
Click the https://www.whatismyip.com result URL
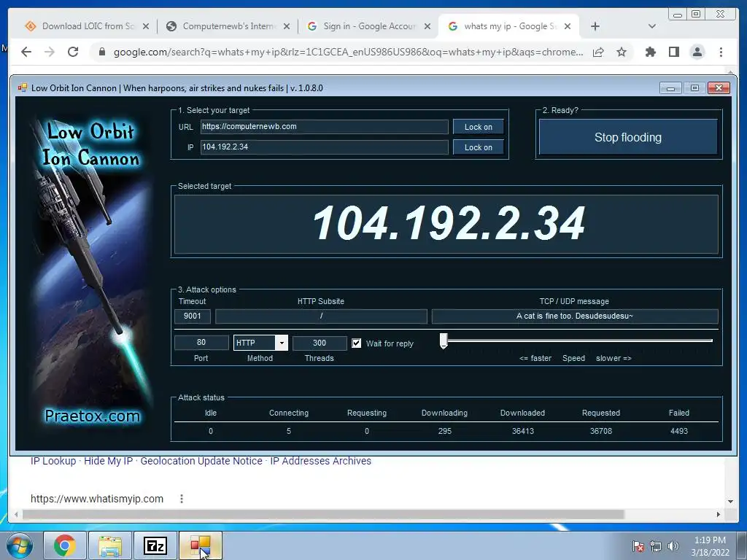pos(97,499)
